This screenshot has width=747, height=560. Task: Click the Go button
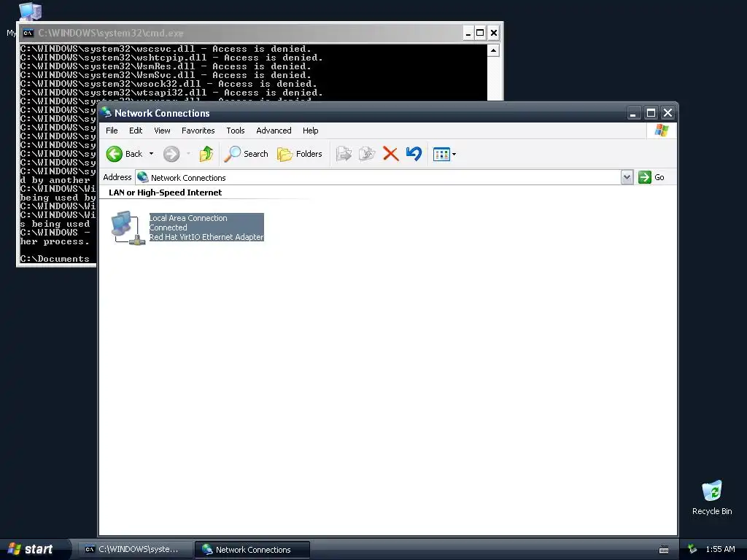pyautogui.click(x=651, y=177)
